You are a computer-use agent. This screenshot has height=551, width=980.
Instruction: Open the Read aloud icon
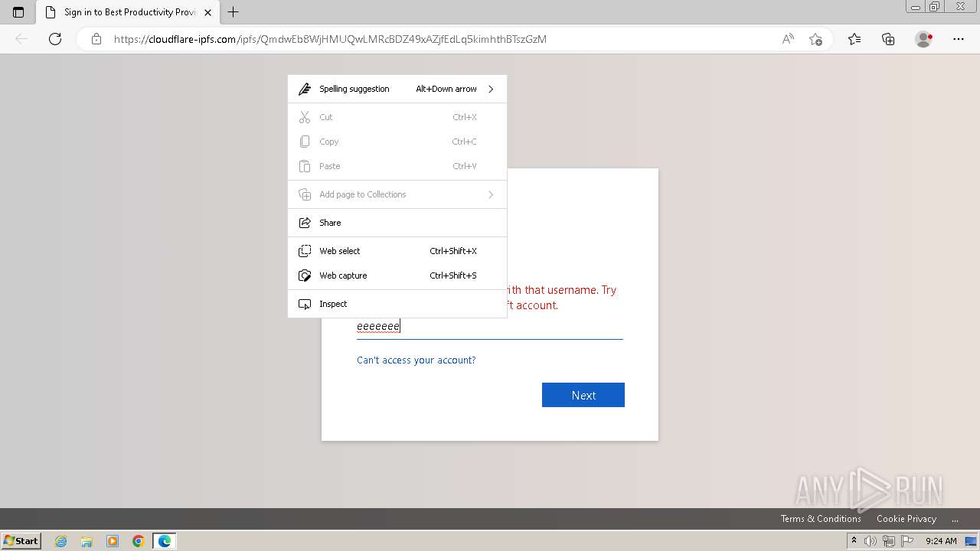point(788,39)
